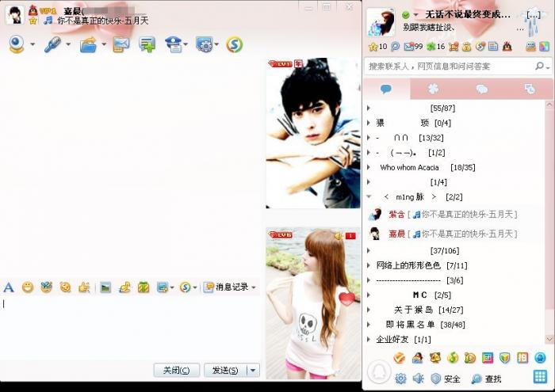
Task: Click the 查找 find button
Action: 486,379
